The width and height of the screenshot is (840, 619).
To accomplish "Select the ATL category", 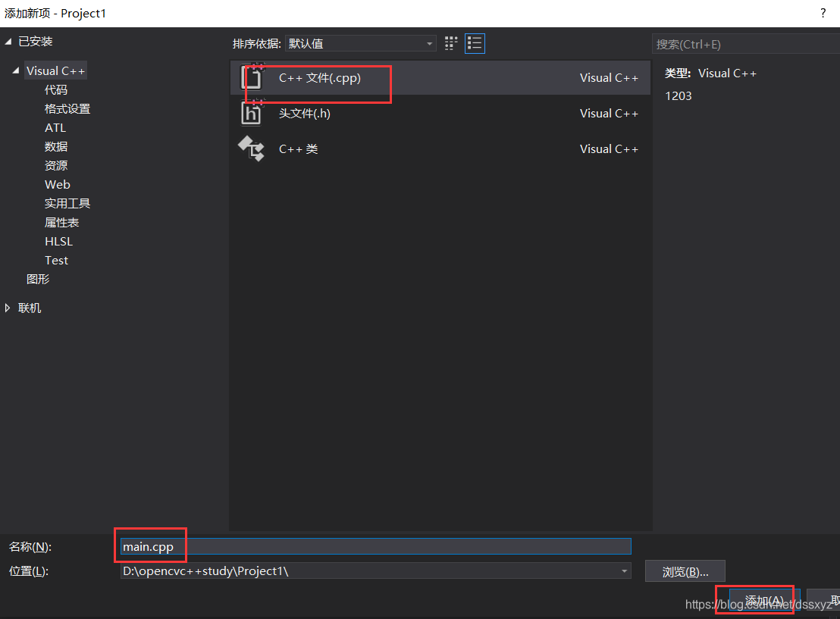I will (x=55, y=127).
